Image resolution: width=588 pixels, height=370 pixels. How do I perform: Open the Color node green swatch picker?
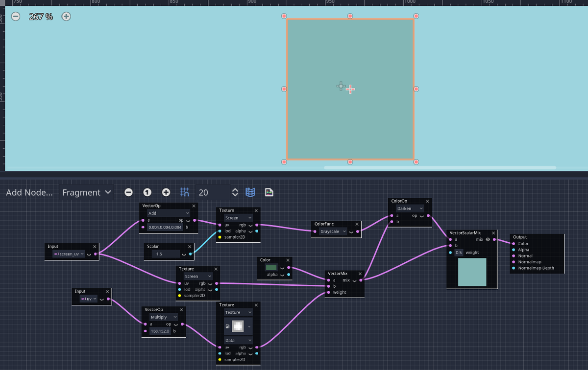tap(271, 268)
